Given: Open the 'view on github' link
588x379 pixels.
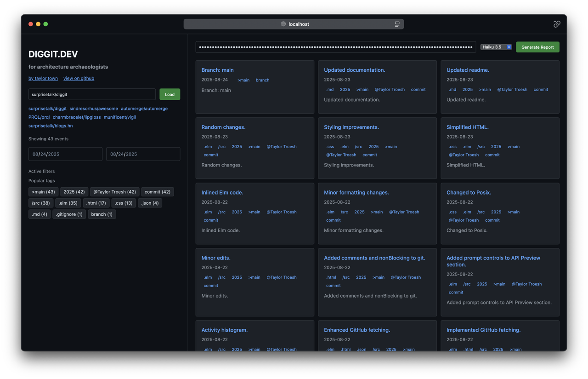Looking at the screenshot, I should coord(79,78).
